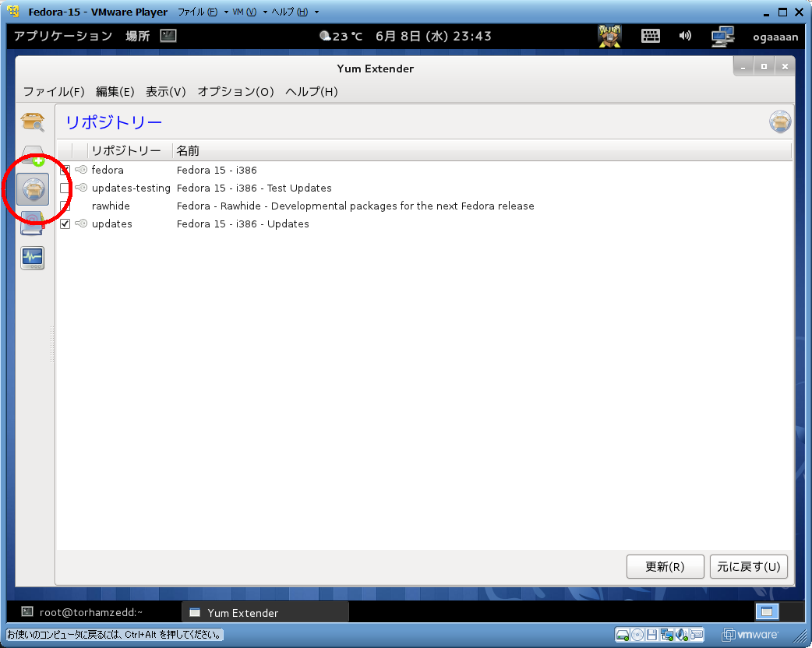812x648 pixels.
Task: Click the date and time clock
Action: point(433,37)
